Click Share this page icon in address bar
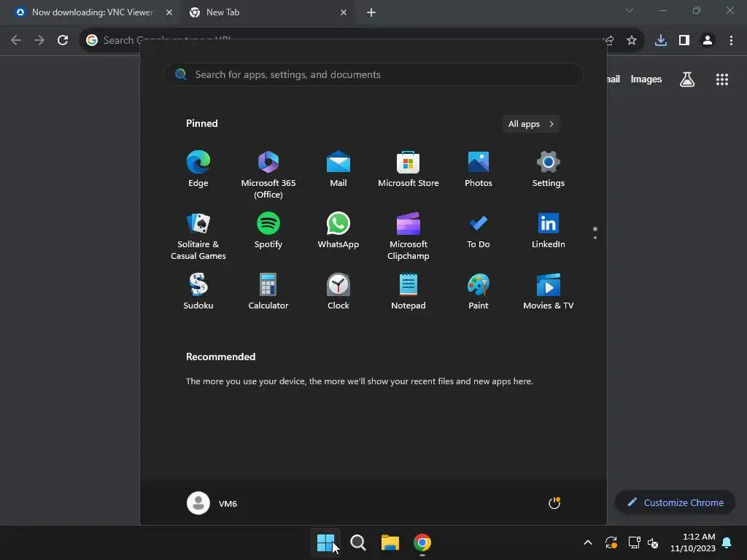This screenshot has width=747, height=560. (x=610, y=40)
